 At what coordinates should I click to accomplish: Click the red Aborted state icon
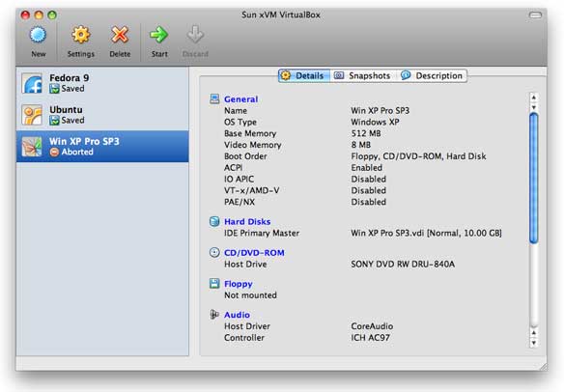coord(54,153)
